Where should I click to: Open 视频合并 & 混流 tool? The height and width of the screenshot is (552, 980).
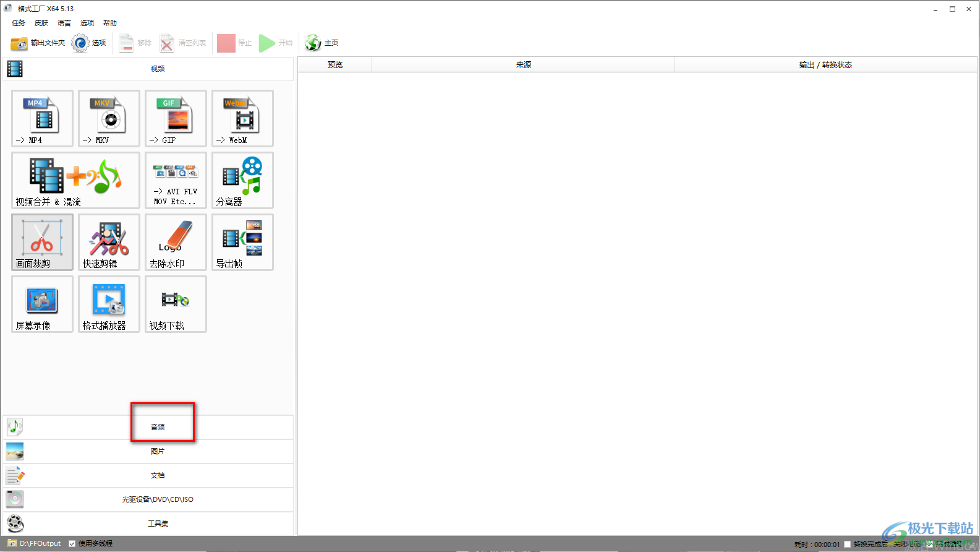pyautogui.click(x=75, y=180)
